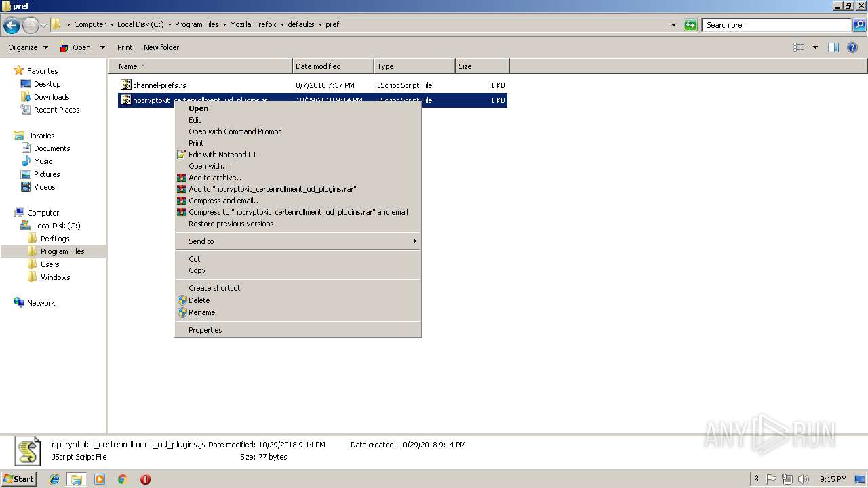The width and height of the screenshot is (868, 488).
Task: Click the Explorer folder taskbar icon
Action: coord(77,479)
